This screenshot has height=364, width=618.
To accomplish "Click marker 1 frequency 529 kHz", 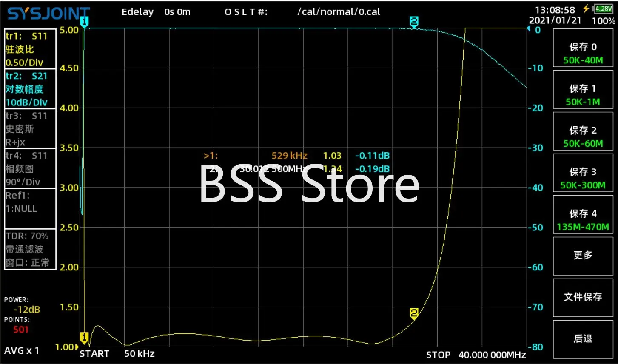I will point(289,156).
